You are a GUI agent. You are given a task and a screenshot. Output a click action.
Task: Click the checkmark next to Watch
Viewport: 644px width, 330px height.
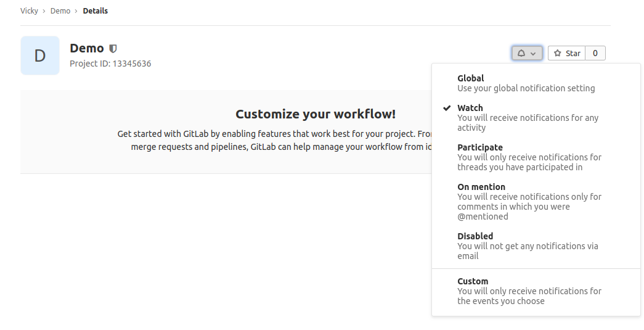click(447, 108)
